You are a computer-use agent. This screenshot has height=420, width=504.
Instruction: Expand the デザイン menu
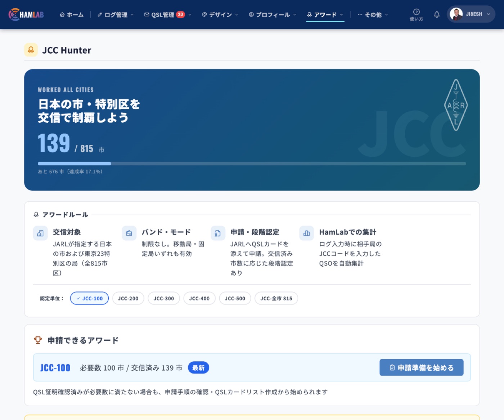click(x=220, y=14)
